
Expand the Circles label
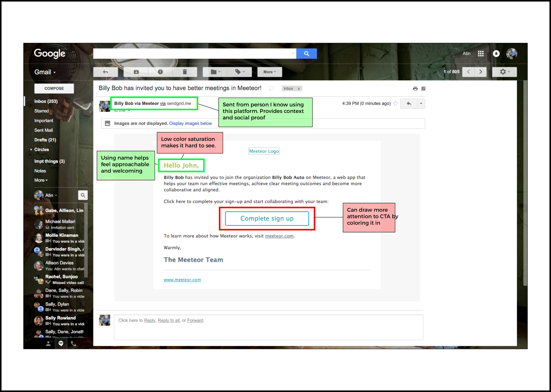point(31,149)
